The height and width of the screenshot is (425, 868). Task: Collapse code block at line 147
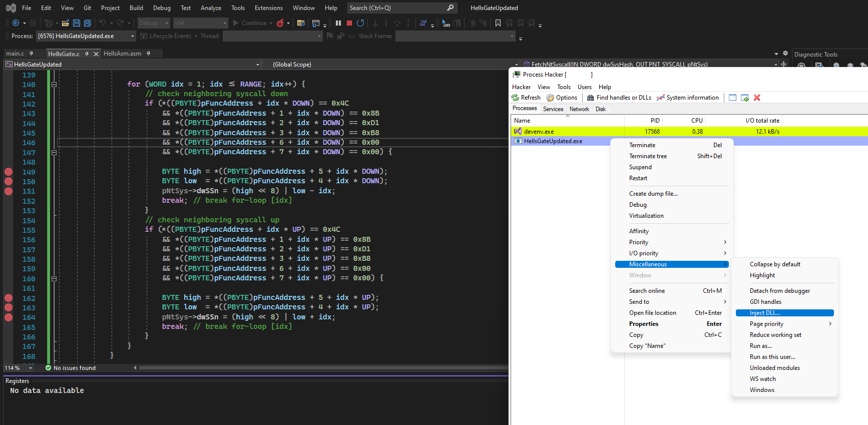[54, 153]
